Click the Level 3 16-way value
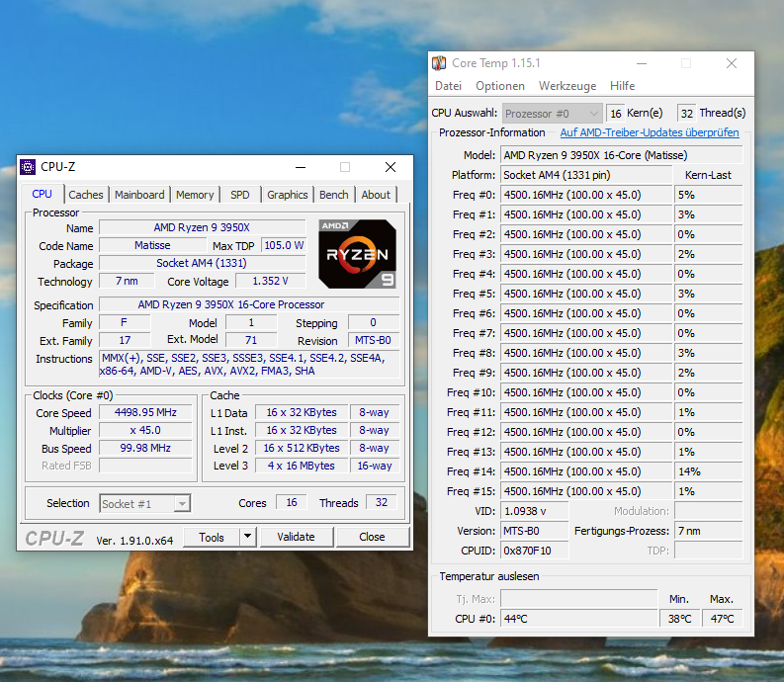 click(375, 466)
